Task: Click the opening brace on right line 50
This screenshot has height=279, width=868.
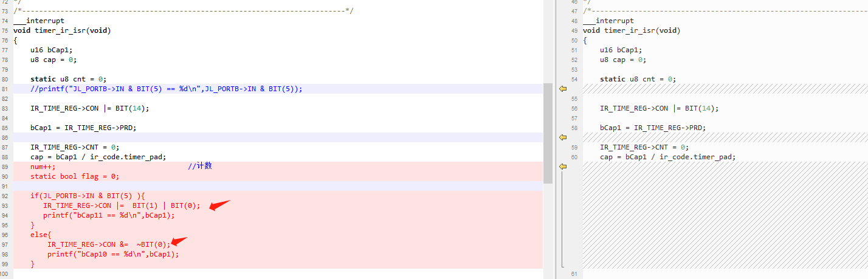Action: (585, 40)
